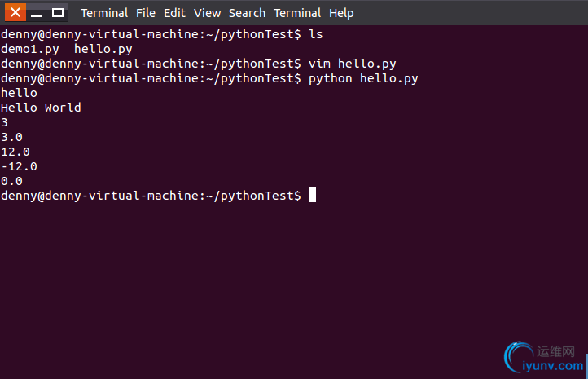Click the '3.0' output line
This screenshot has width=588, height=379.
pos(11,138)
